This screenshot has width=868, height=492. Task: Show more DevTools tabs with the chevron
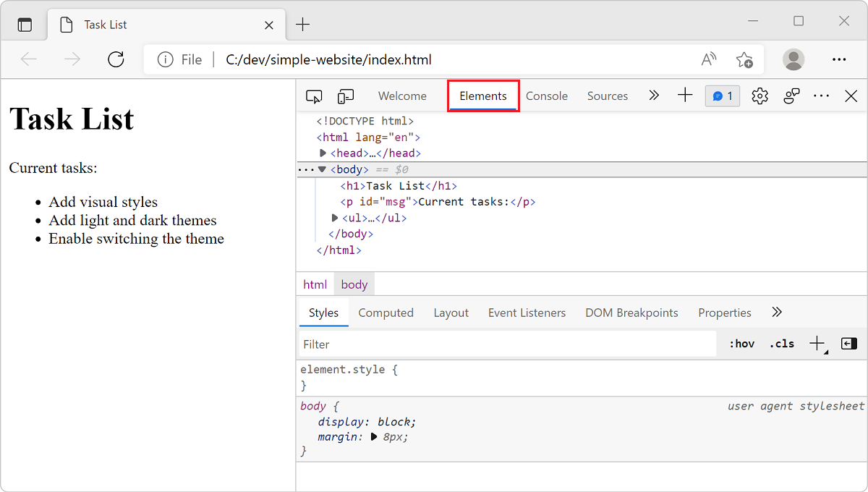(654, 96)
